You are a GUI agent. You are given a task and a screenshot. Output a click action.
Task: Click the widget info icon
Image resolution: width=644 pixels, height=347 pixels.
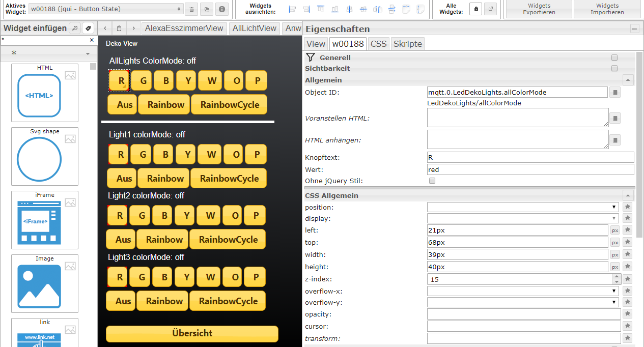[221, 9]
